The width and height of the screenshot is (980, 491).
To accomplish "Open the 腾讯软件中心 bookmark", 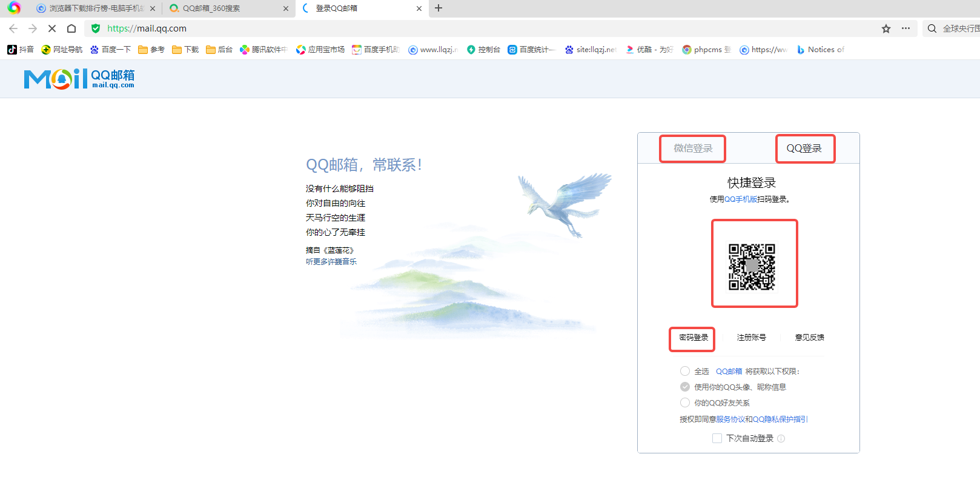I will (263, 50).
